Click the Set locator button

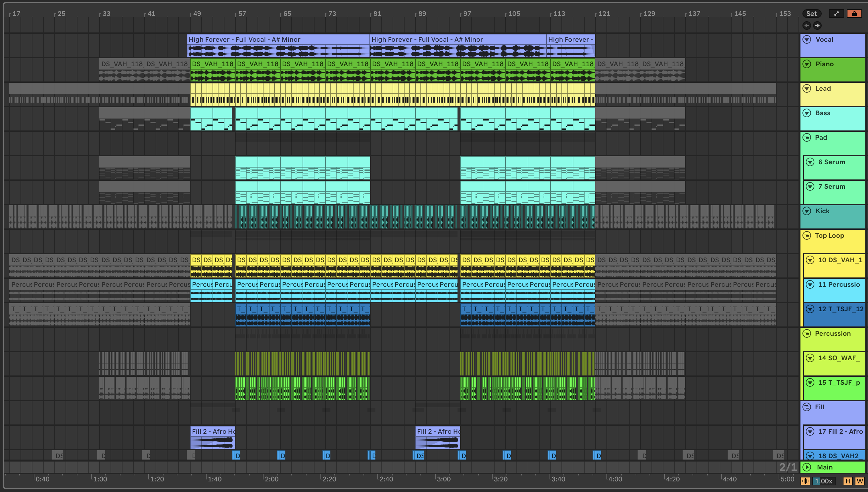point(811,14)
